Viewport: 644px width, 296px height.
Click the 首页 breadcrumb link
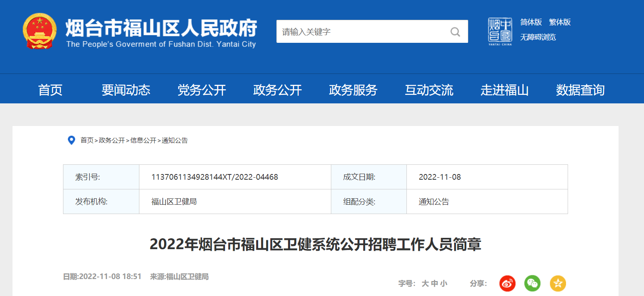(87, 140)
